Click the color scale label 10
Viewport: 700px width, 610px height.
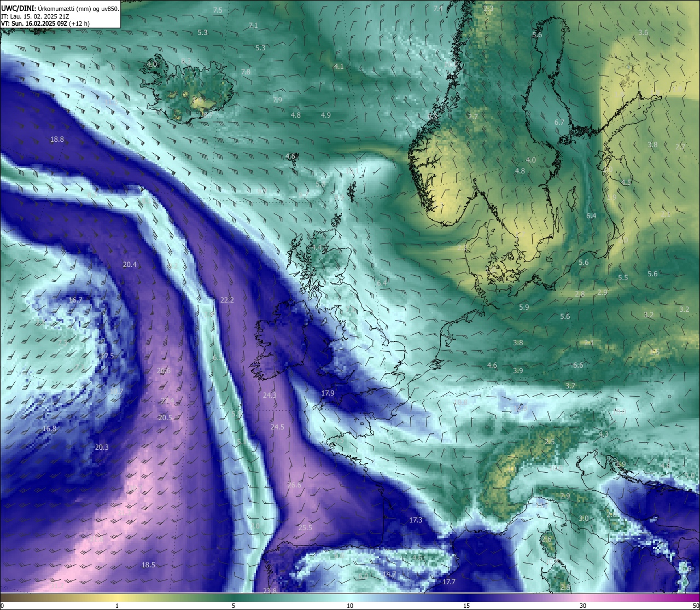[x=350, y=606]
